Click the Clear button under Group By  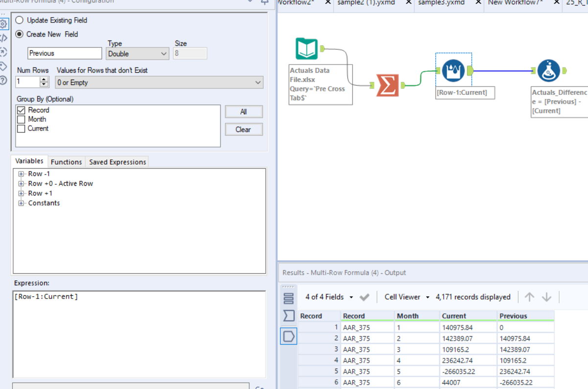(x=244, y=129)
